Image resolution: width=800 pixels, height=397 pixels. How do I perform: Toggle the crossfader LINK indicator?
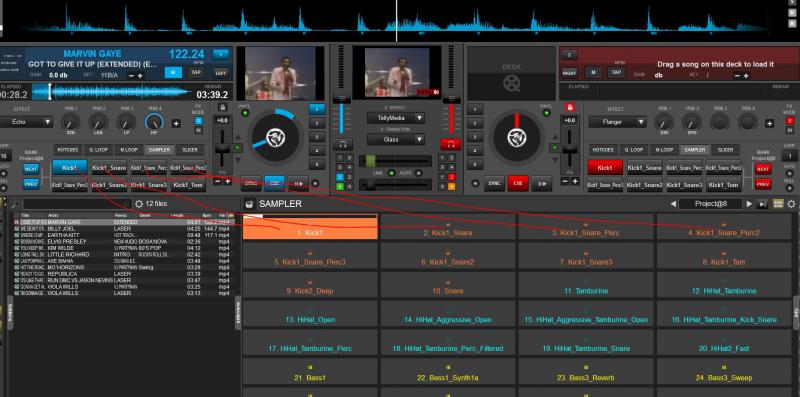click(x=391, y=173)
